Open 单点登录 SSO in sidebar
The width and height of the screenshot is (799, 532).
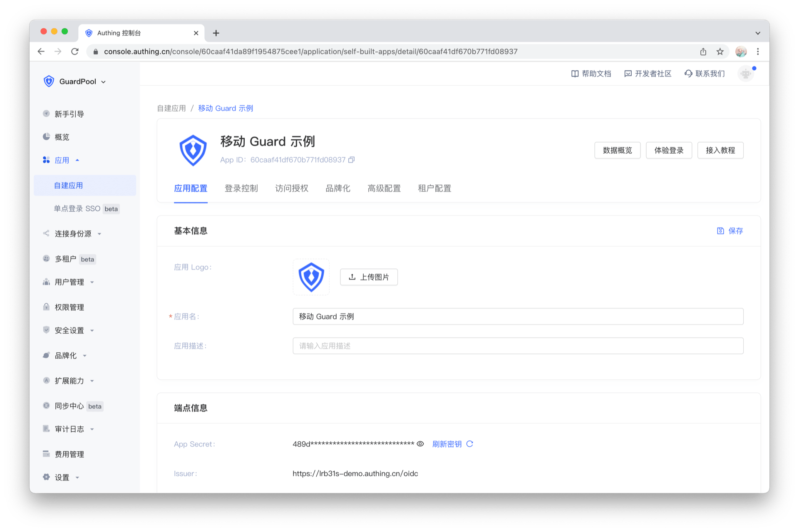[x=77, y=208]
